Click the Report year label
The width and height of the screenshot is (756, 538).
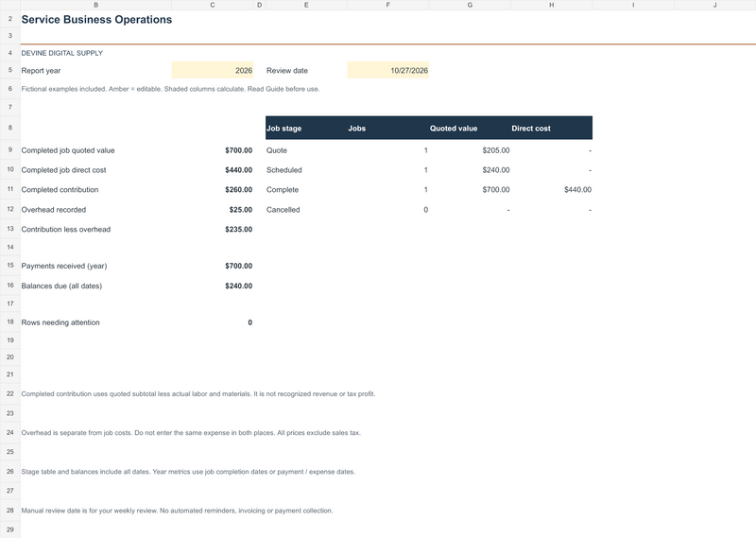pos(41,71)
